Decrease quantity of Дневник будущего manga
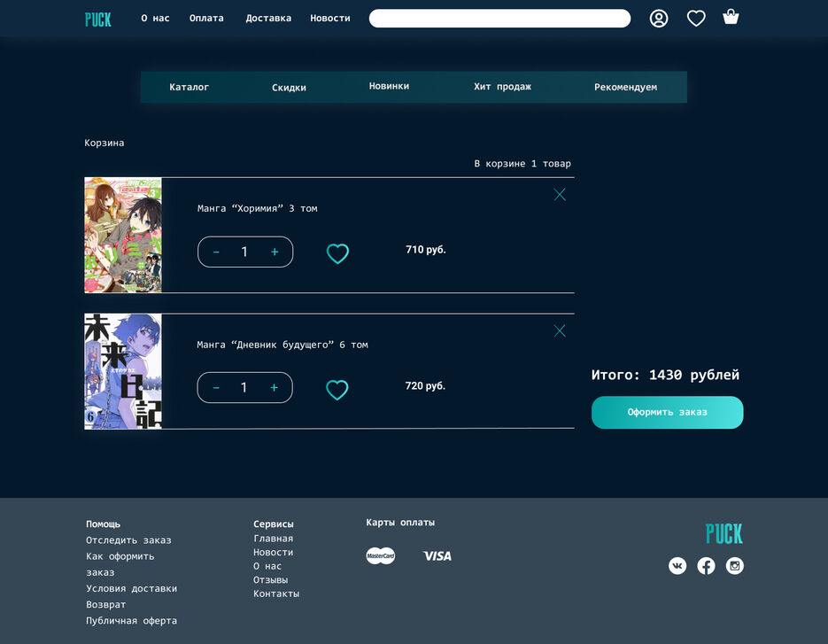828x644 pixels. coord(216,388)
